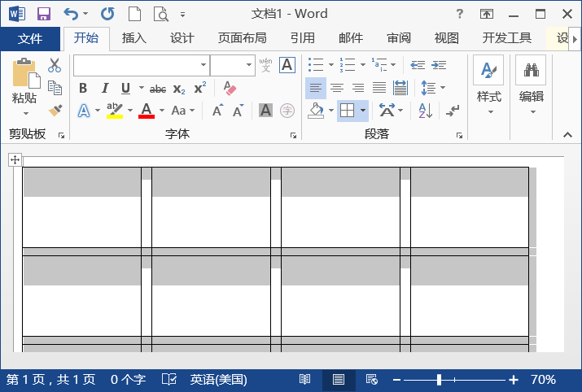Grow font size icon
Image resolution: width=582 pixels, height=392 pixels.
click(218, 110)
